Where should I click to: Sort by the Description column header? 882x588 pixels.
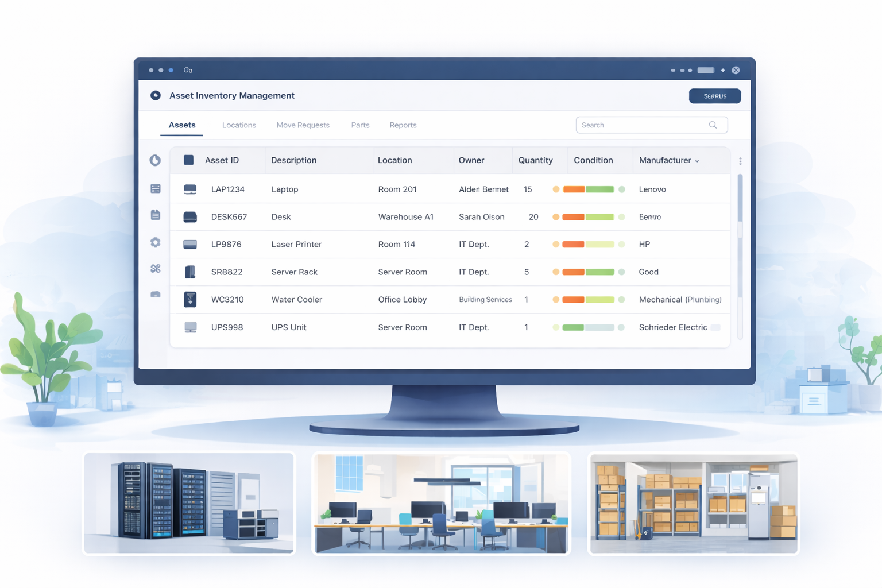click(293, 160)
